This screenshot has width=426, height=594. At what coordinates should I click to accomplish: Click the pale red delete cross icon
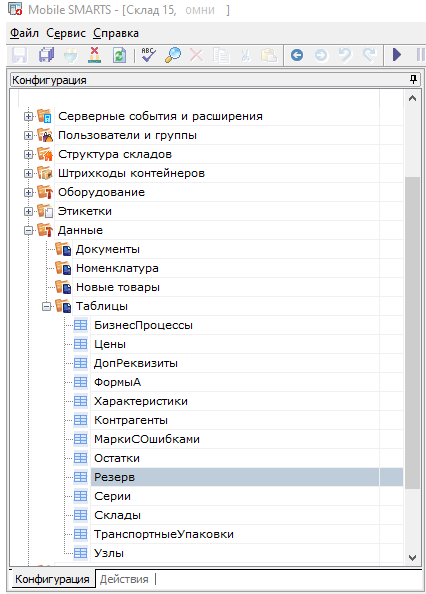196,55
